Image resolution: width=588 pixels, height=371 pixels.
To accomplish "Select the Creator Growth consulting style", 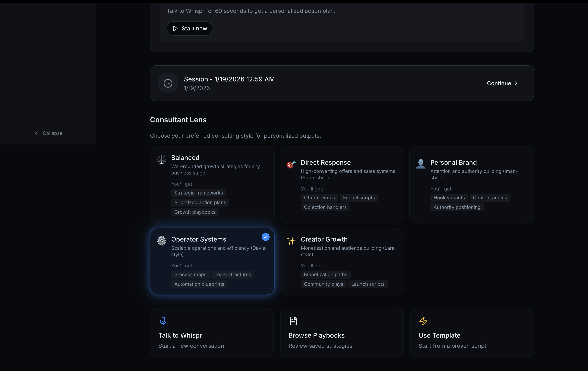I will 342,261.
